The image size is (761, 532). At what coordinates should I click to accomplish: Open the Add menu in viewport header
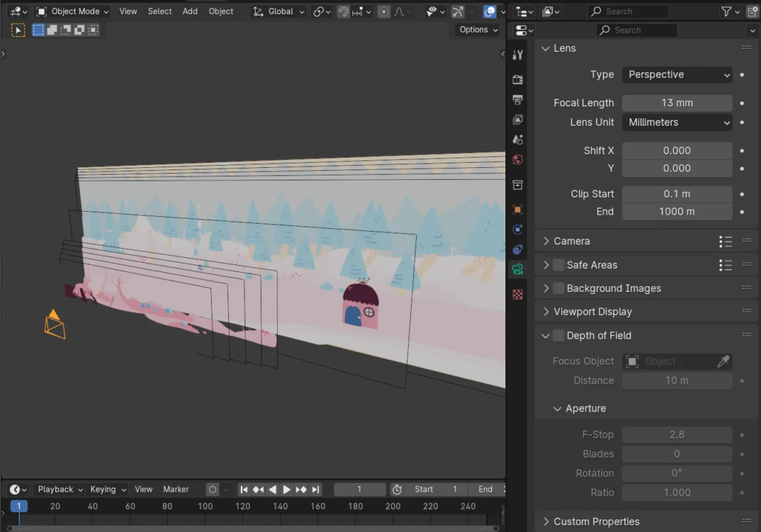190,12
